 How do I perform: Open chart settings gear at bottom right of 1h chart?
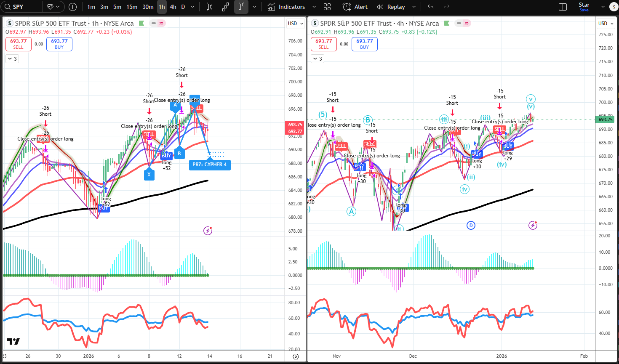tap(296, 356)
